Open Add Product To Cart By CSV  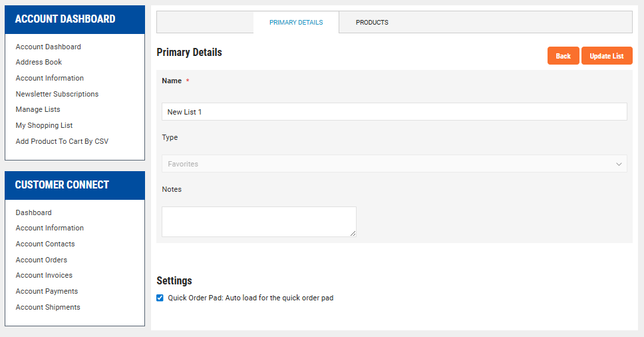click(x=62, y=141)
